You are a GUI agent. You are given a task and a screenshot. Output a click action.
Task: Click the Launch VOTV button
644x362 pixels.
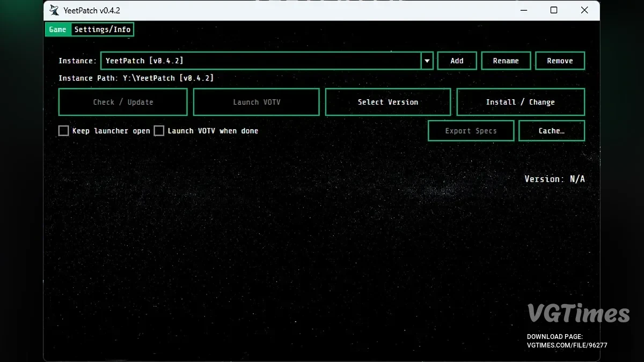pos(257,102)
